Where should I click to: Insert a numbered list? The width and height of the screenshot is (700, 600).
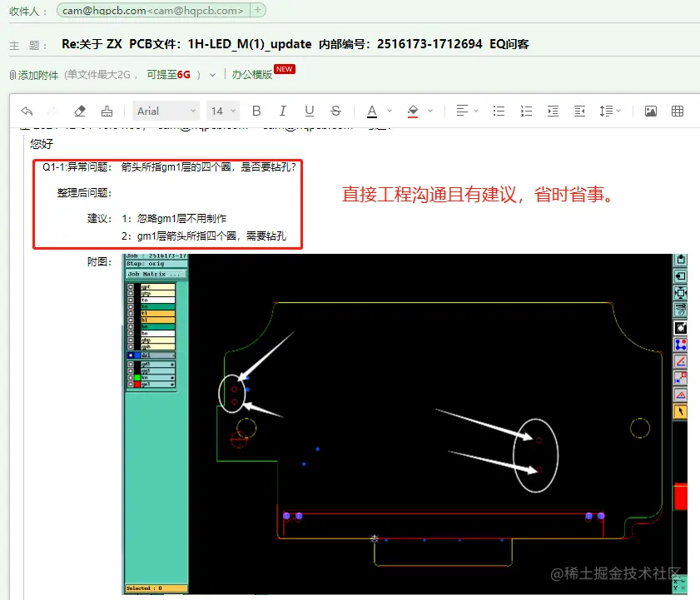526,112
